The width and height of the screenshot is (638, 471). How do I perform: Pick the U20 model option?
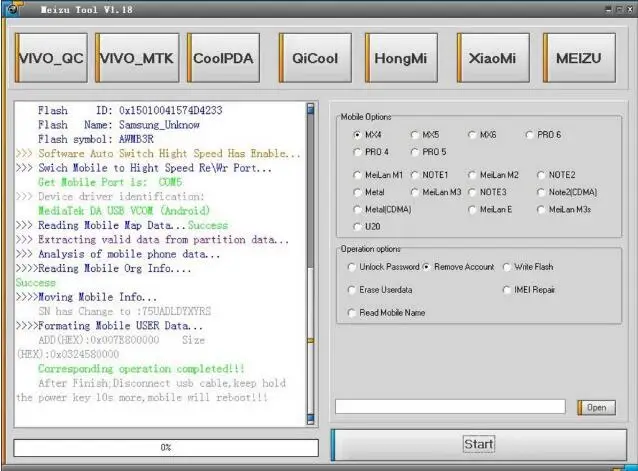pyautogui.click(x=357, y=227)
